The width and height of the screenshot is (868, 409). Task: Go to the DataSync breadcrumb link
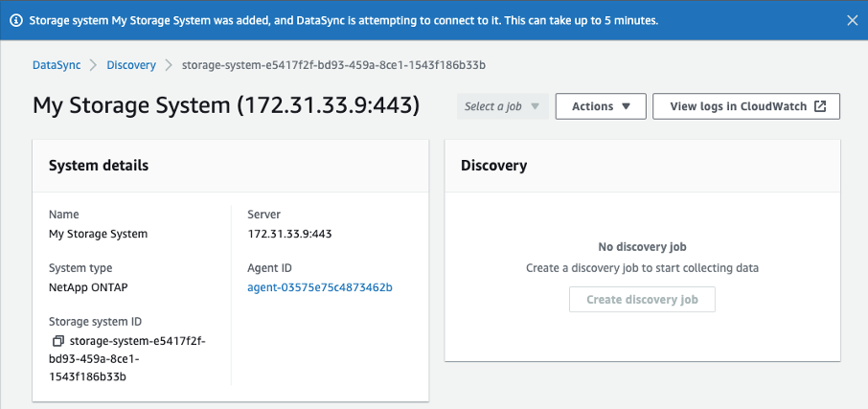pos(57,65)
